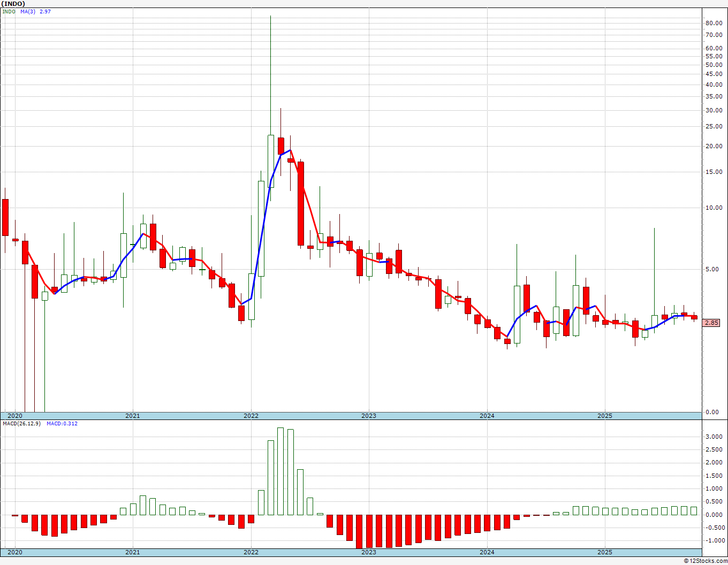The width and height of the screenshot is (728, 565).
Task: Click the 40.00 price axis label
Action: pyautogui.click(x=714, y=85)
